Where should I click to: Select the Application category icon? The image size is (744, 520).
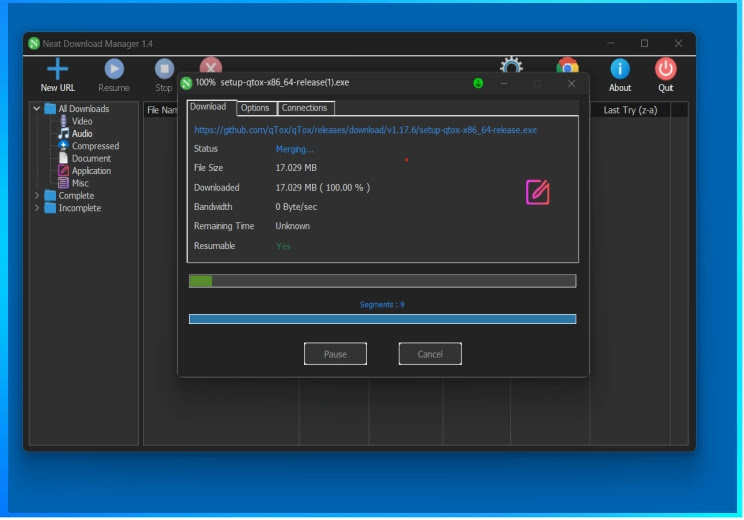63,170
